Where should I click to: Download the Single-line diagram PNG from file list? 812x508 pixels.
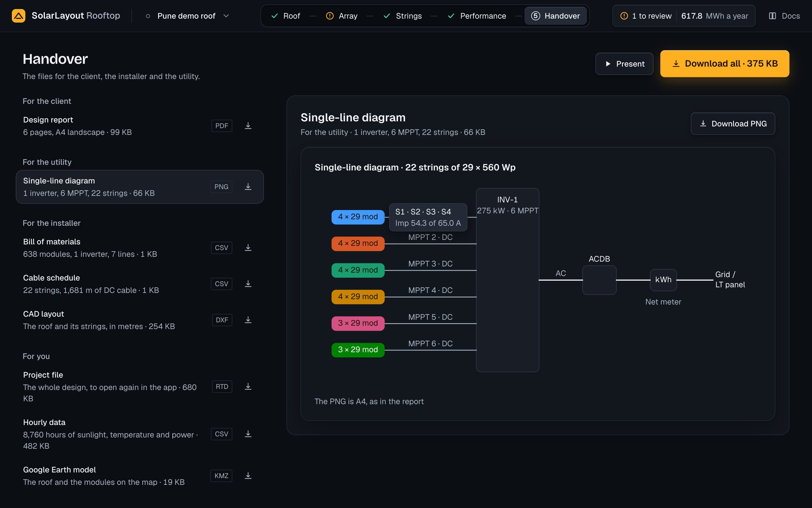pos(248,187)
